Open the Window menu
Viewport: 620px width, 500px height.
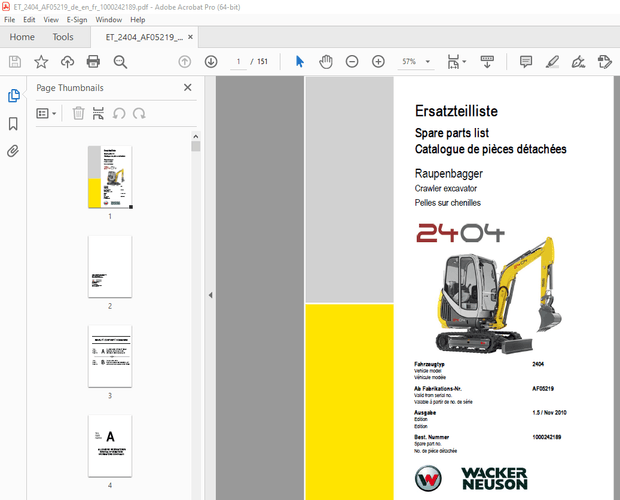[x=109, y=20]
